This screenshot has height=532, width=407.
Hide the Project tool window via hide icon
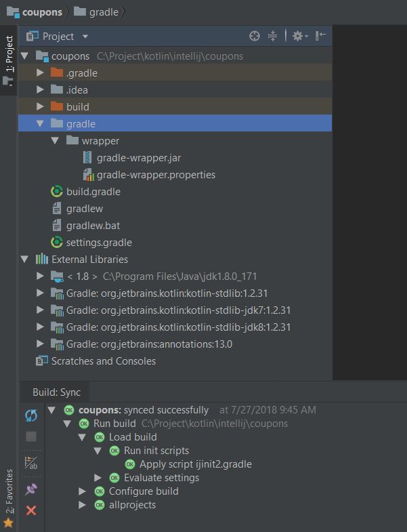coord(320,36)
